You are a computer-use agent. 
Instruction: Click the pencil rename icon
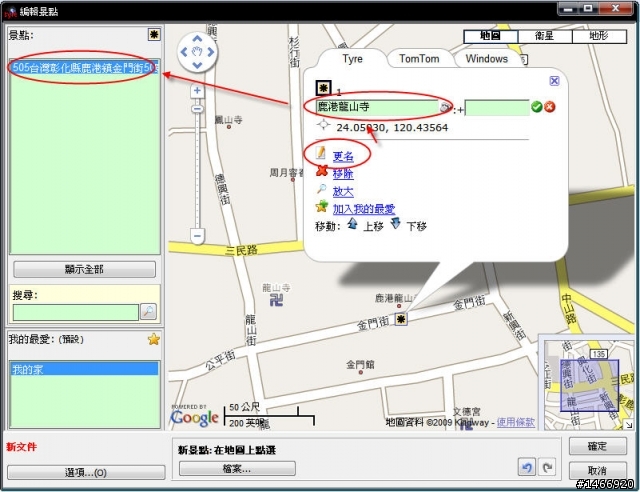point(321,153)
